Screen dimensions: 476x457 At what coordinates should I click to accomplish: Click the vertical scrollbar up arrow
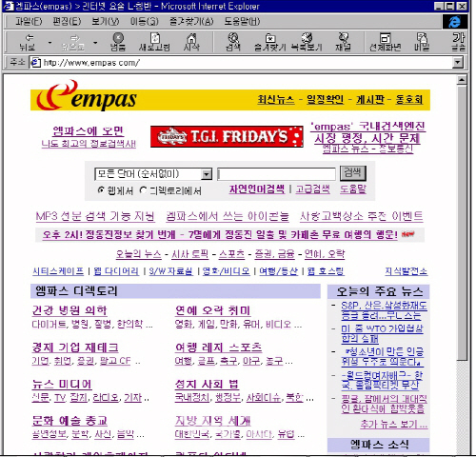point(462,80)
